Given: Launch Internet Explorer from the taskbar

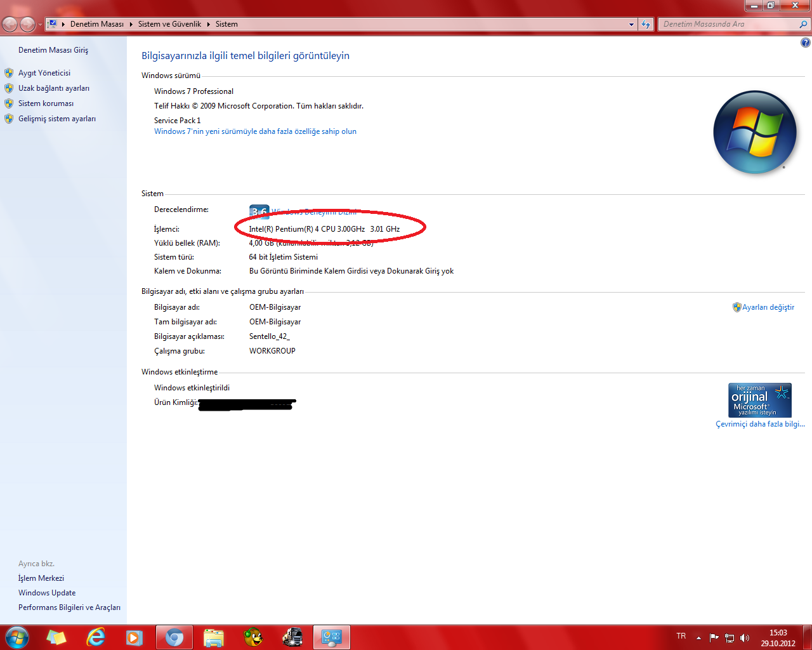Looking at the screenshot, I should point(96,637).
